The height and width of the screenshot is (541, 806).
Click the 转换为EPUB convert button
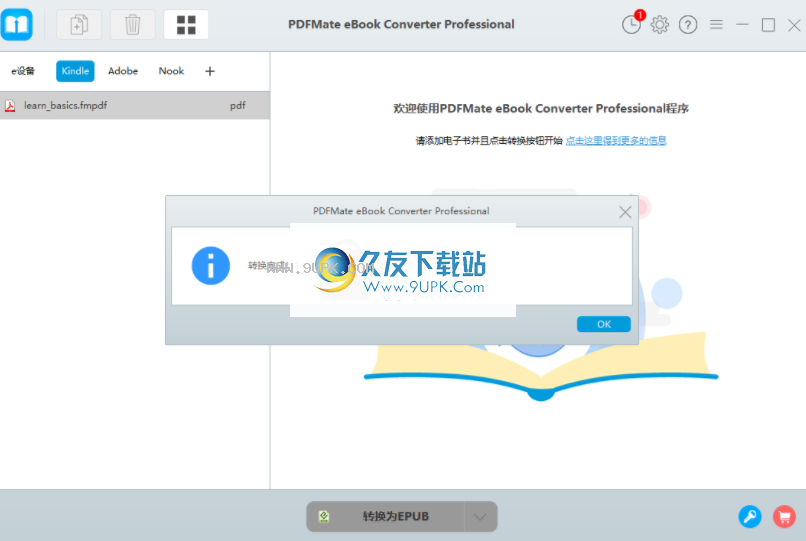pyautogui.click(x=386, y=516)
